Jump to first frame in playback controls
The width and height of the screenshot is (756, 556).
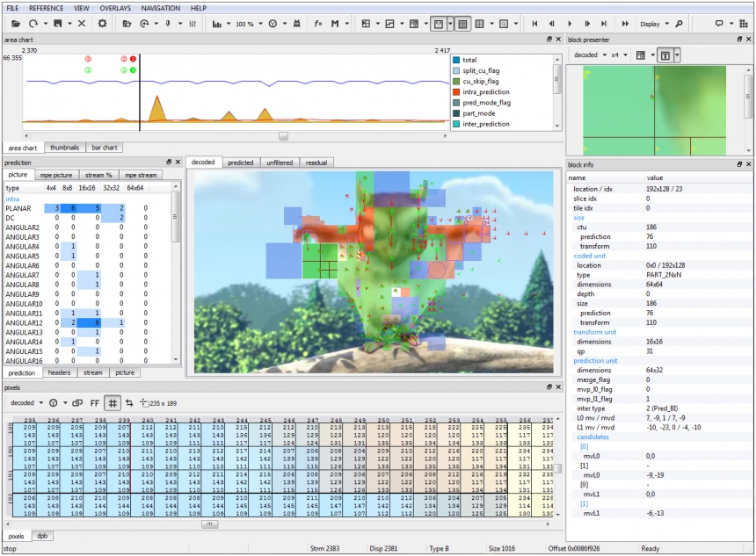click(x=535, y=24)
